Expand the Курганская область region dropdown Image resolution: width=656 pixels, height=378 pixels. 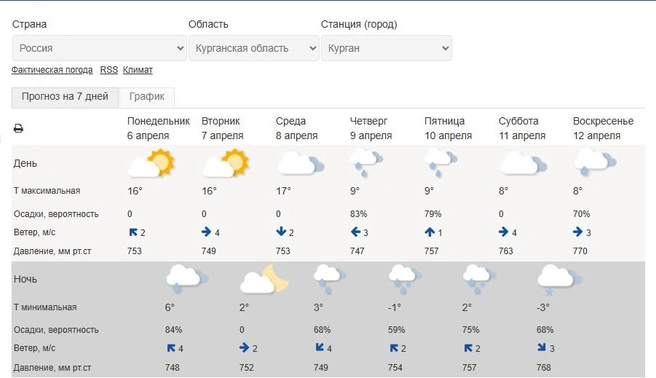click(254, 48)
